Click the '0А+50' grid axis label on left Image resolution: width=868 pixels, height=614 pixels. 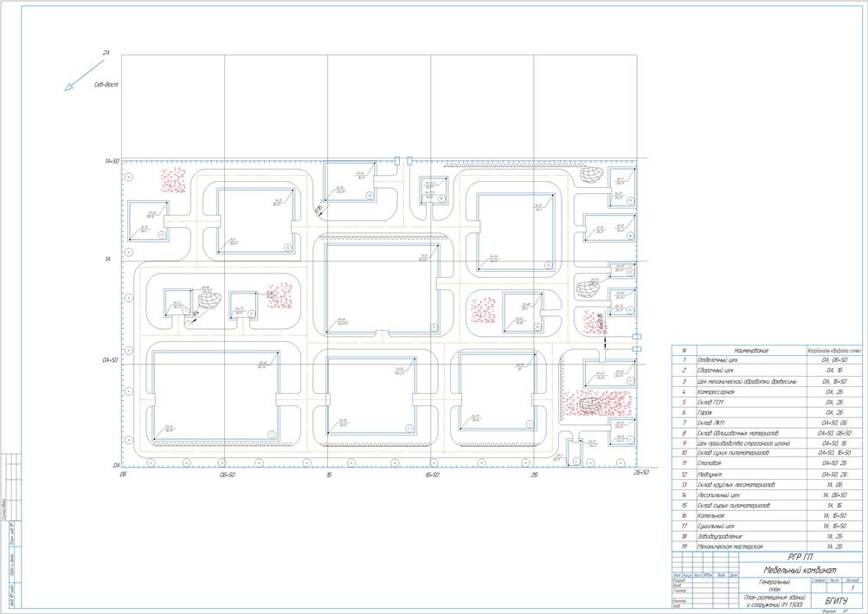click(110, 360)
